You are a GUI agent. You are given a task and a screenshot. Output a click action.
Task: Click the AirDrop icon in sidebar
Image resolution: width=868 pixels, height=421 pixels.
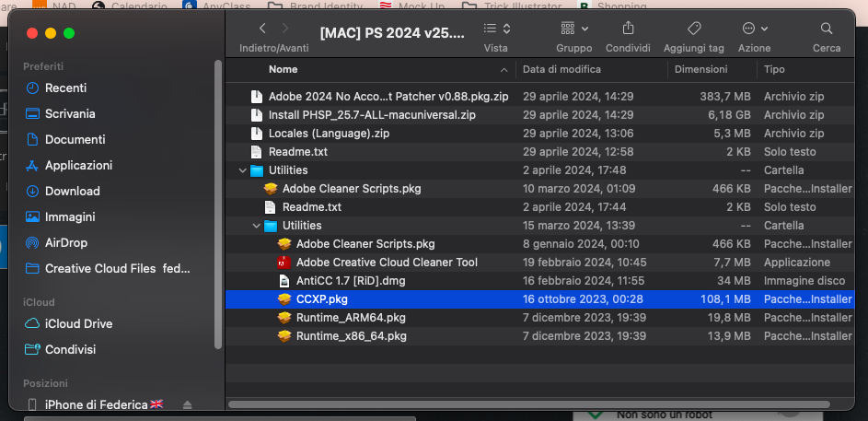(x=32, y=242)
